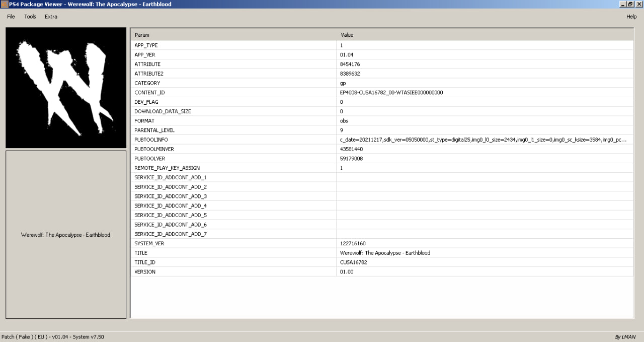Select the PARENTAL_LEVEL row
The image size is (644, 342).
click(382, 130)
